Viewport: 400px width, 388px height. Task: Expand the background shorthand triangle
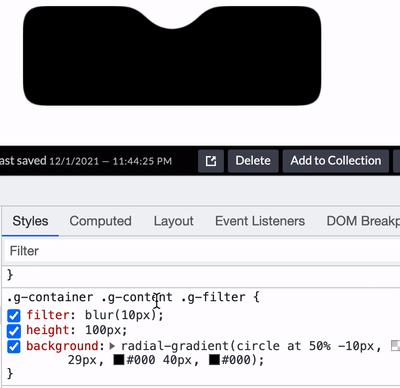pos(112,346)
